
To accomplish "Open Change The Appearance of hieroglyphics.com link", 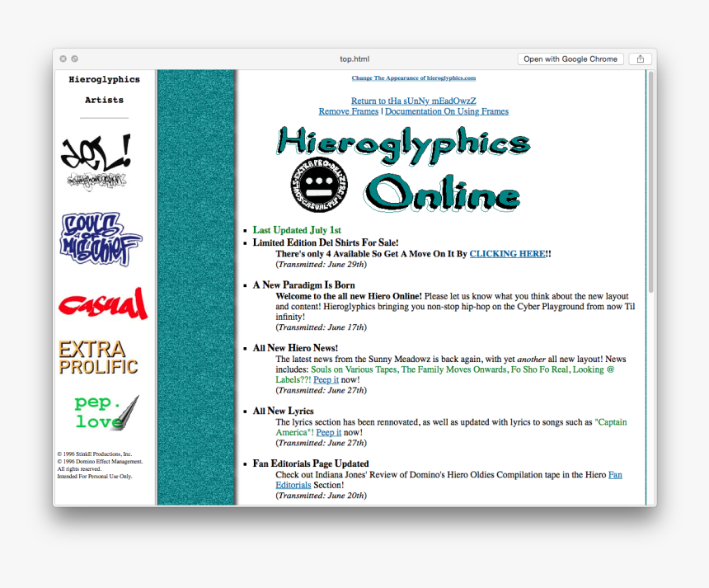I will coord(414,78).
